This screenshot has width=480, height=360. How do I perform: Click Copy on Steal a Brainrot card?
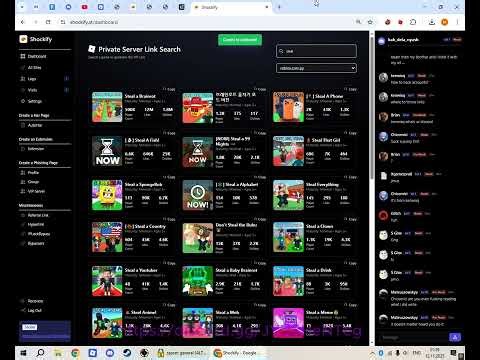(x=169, y=89)
